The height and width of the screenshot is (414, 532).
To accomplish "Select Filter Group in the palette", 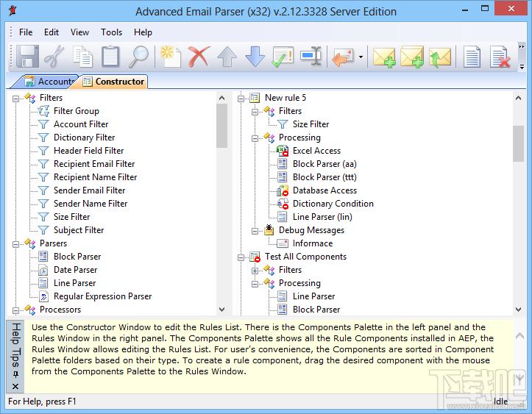I will [x=77, y=111].
